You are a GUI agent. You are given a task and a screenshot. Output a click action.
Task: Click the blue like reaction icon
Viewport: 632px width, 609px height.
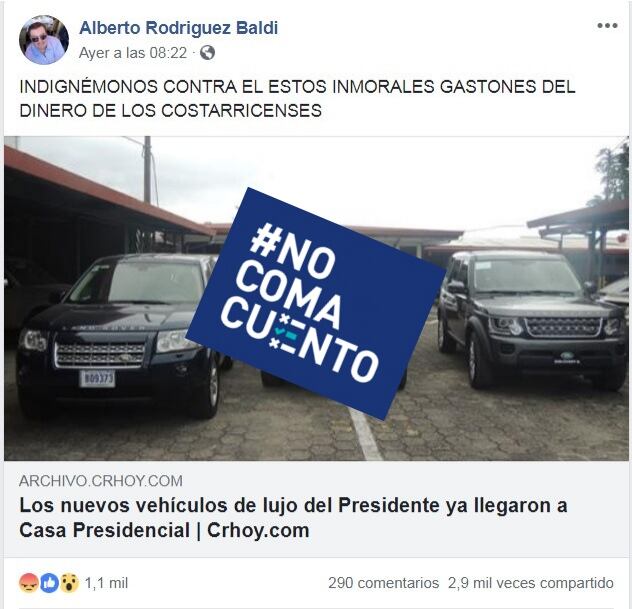(49, 583)
